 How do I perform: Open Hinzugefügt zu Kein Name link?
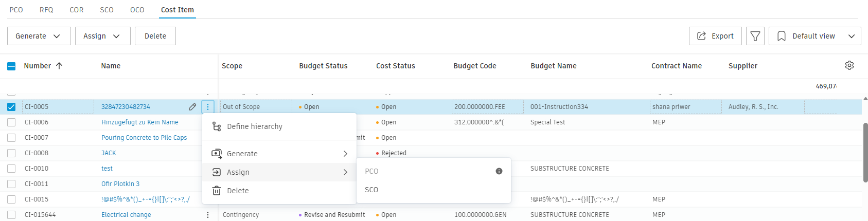pyautogui.click(x=140, y=122)
